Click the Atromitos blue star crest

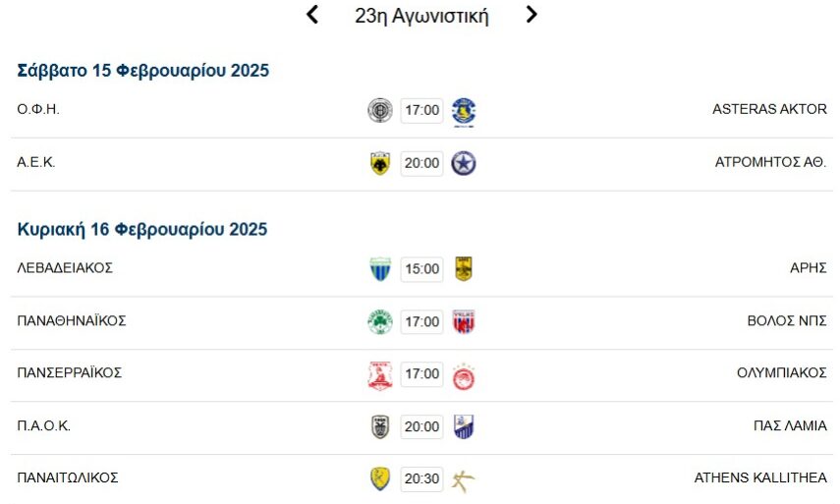point(464,164)
